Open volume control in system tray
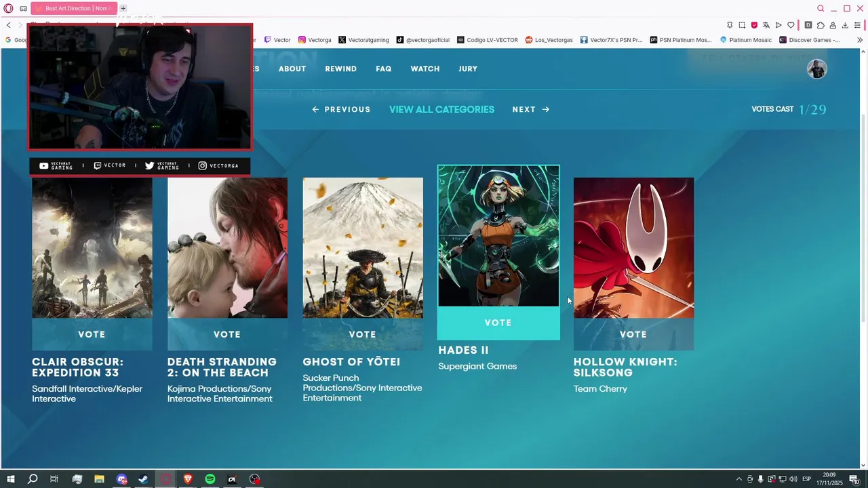 pos(793,479)
